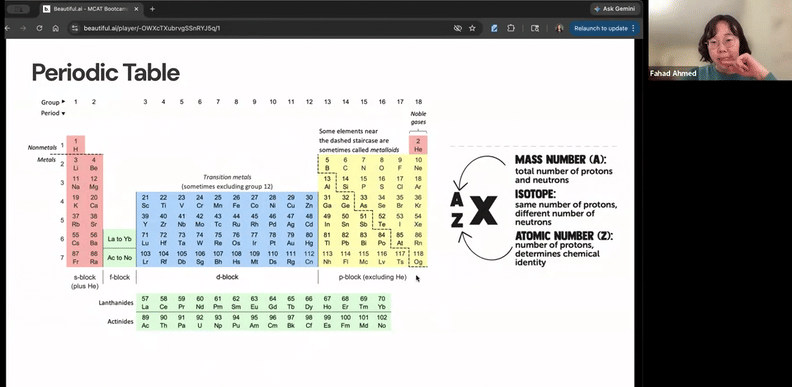Close the Beautiful.ai MCAT Bootcamp tab
Viewport: 792px width, 387px height.
pos(136,9)
